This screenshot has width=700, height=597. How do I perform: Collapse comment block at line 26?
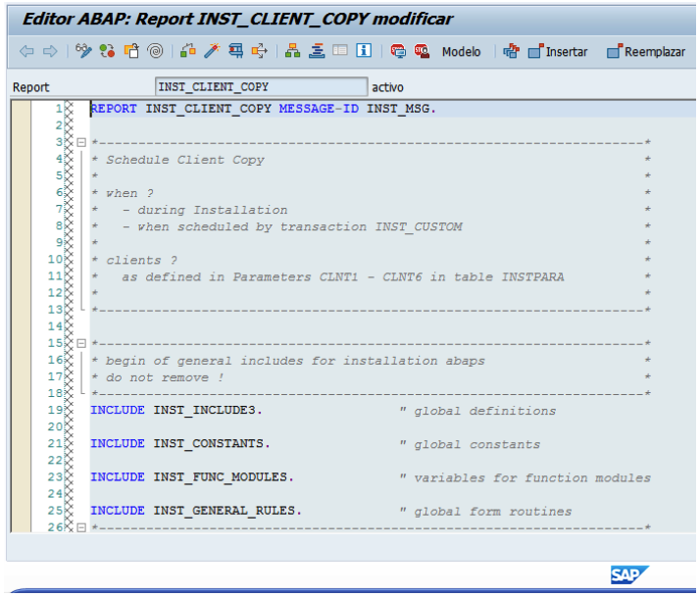(81, 527)
